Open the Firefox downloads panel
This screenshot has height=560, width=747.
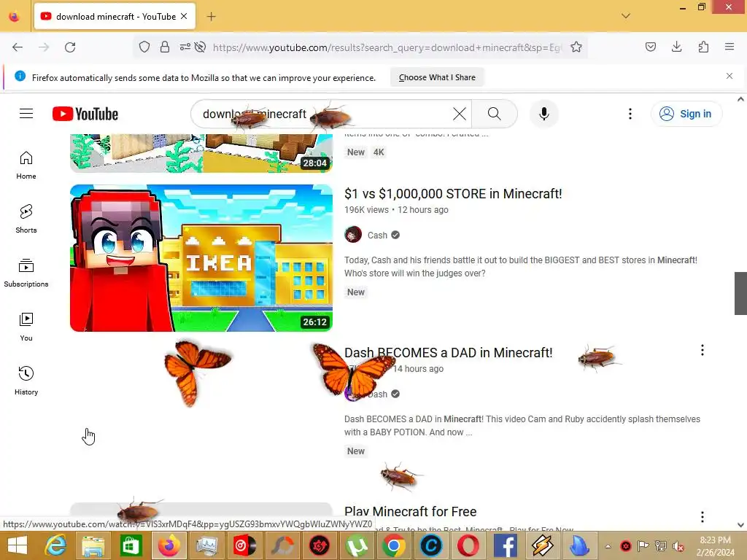pyautogui.click(x=676, y=47)
